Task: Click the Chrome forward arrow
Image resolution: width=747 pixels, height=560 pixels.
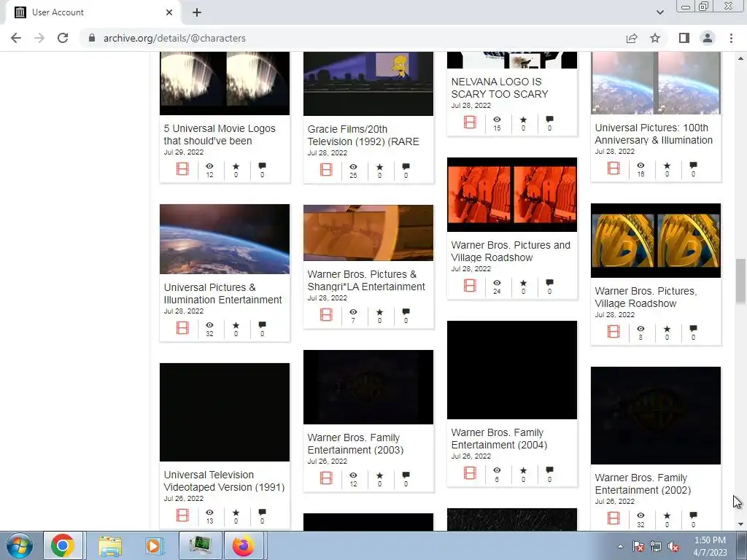Action: 39,38
